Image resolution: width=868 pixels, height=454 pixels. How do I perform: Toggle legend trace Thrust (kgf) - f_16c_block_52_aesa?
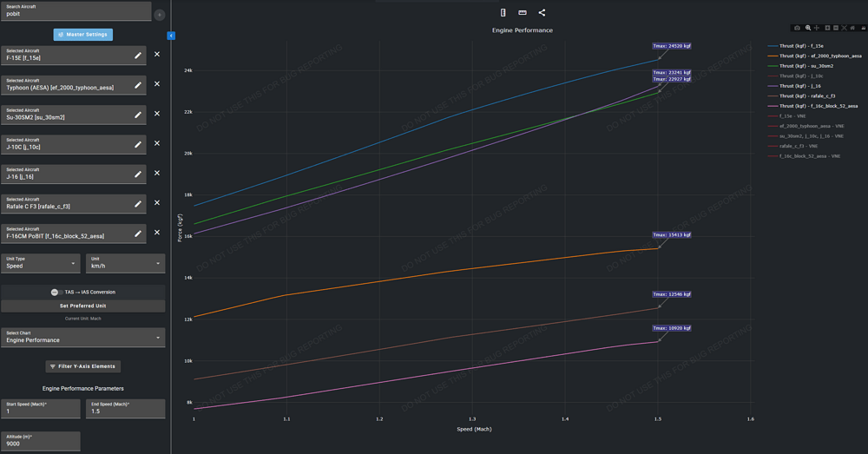point(812,106)
